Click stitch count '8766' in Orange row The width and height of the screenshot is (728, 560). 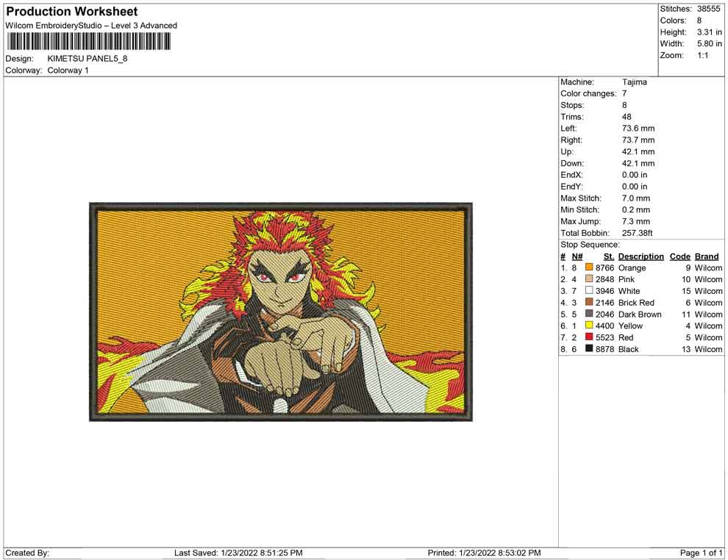[605, 268]
